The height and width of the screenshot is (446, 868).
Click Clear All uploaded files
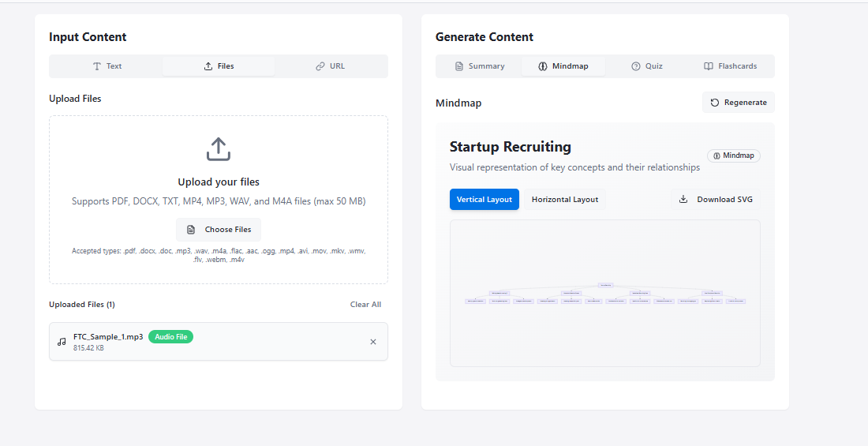click(365, 305)
